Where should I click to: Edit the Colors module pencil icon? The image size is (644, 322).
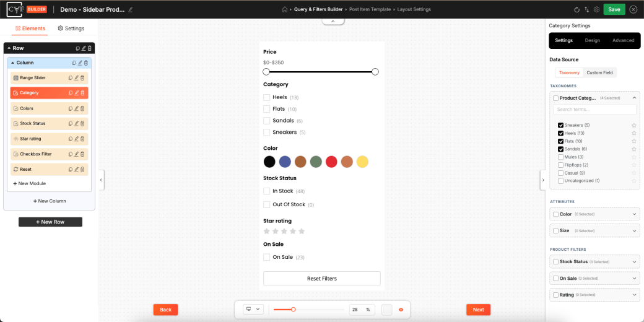[76, 108]
